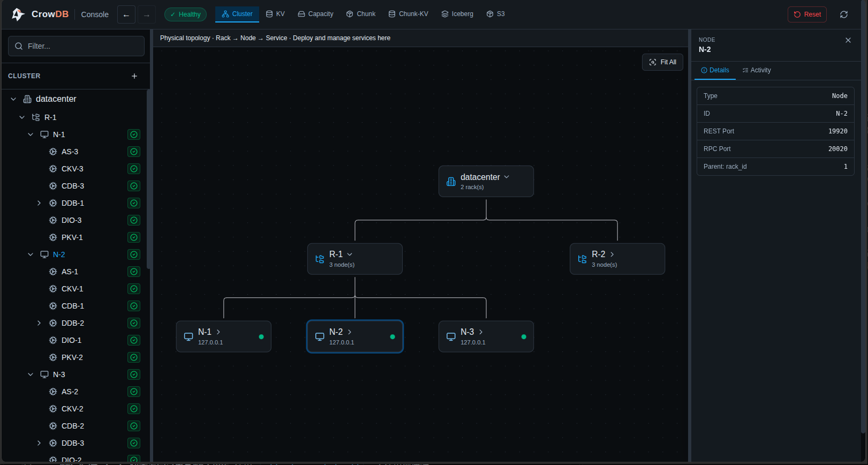Screen dimensions: 868x465
Task: Click the search icon in filter box
Action: [19, 46]
